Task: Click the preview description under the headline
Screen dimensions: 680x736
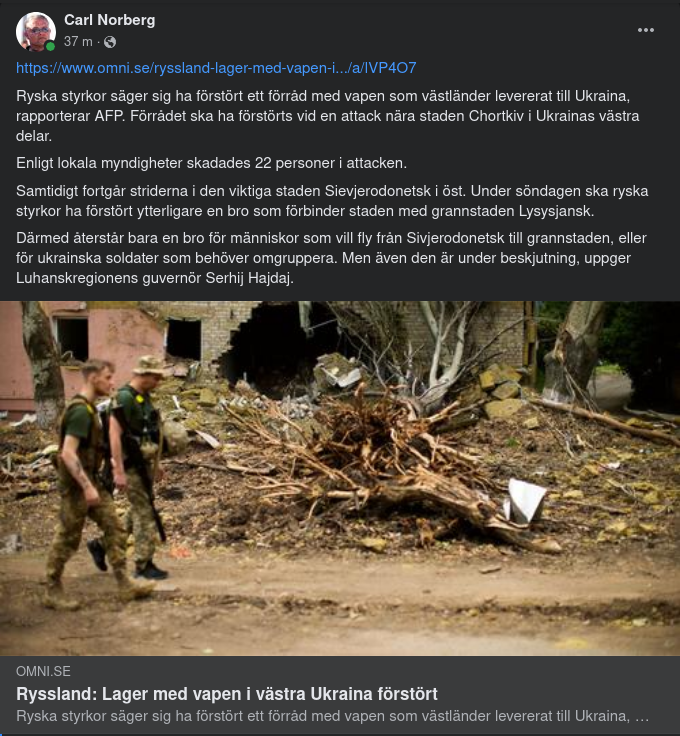Action: [x=332, y=716]
